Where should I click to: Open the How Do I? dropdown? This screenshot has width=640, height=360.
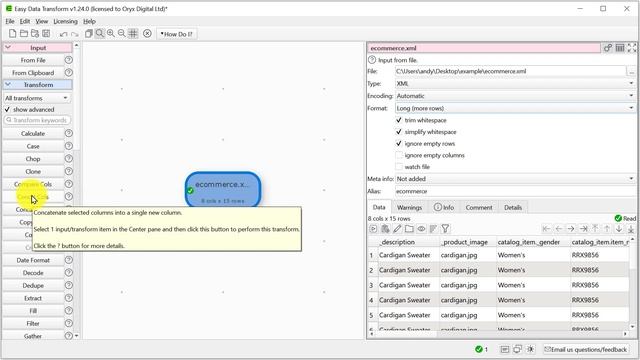point(176,34)
